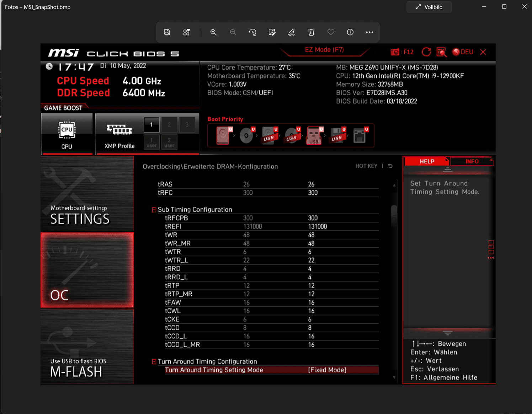
Task: Select the USB hard disk boot device
Action: click(x=270, y=135)
